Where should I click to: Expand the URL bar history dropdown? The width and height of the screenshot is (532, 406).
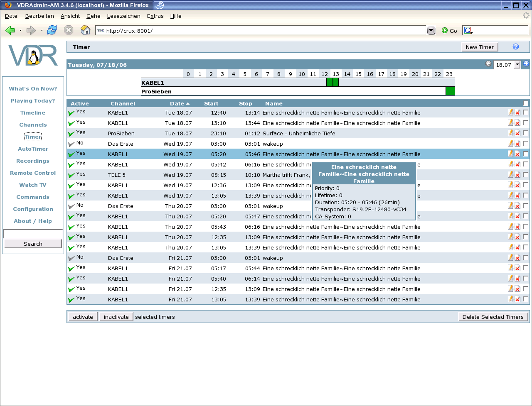click(x=431, y=30)
